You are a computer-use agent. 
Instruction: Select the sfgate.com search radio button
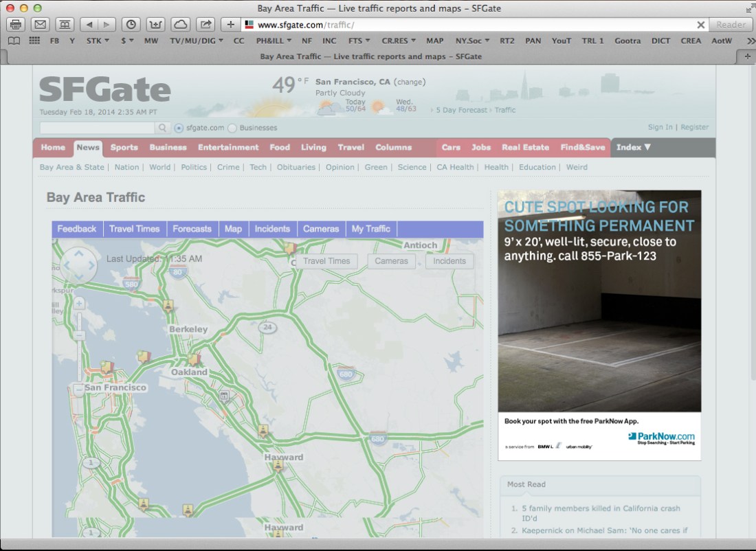[179, 128]
